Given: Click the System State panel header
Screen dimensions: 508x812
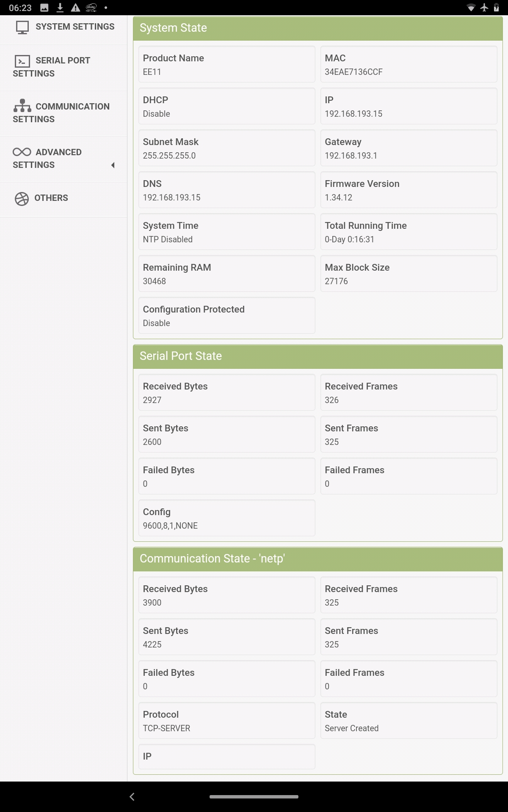Looking at the screenshot, I should (x=317, y=28).
